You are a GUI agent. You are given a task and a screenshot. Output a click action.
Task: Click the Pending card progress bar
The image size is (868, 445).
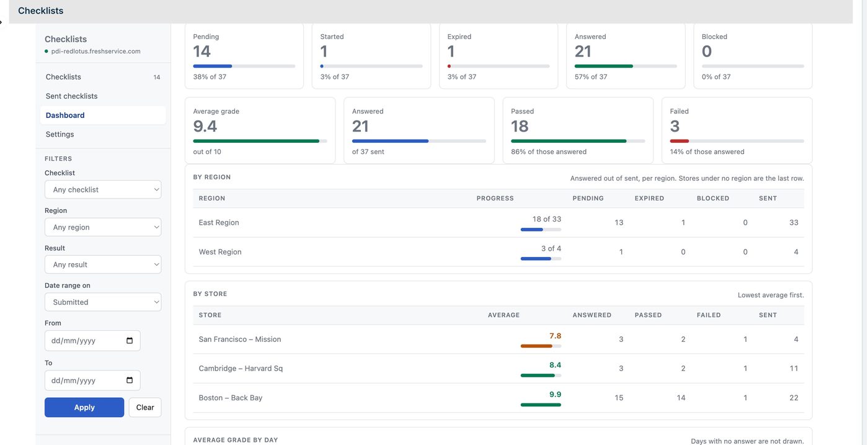click(x=244, y=66)
